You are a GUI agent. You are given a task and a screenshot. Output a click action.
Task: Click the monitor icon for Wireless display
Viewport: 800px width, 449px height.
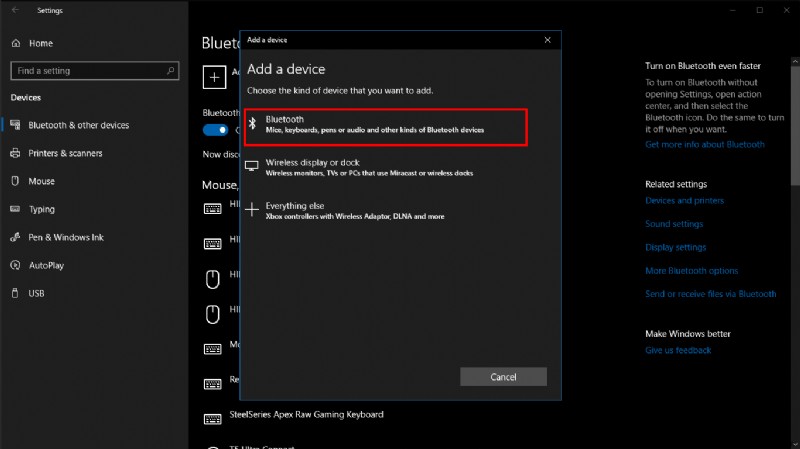252,166
